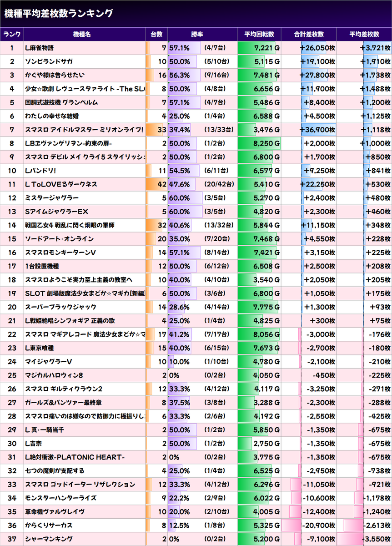The width and height of the screenshot is (392, 546).
Task: Click total difference value -450枚
Action: (x=324, y=375)
